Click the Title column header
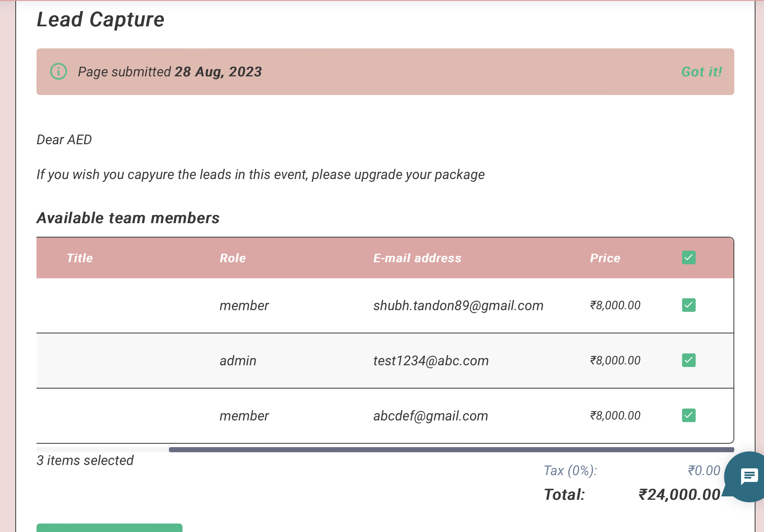 (x=80, y=258)
